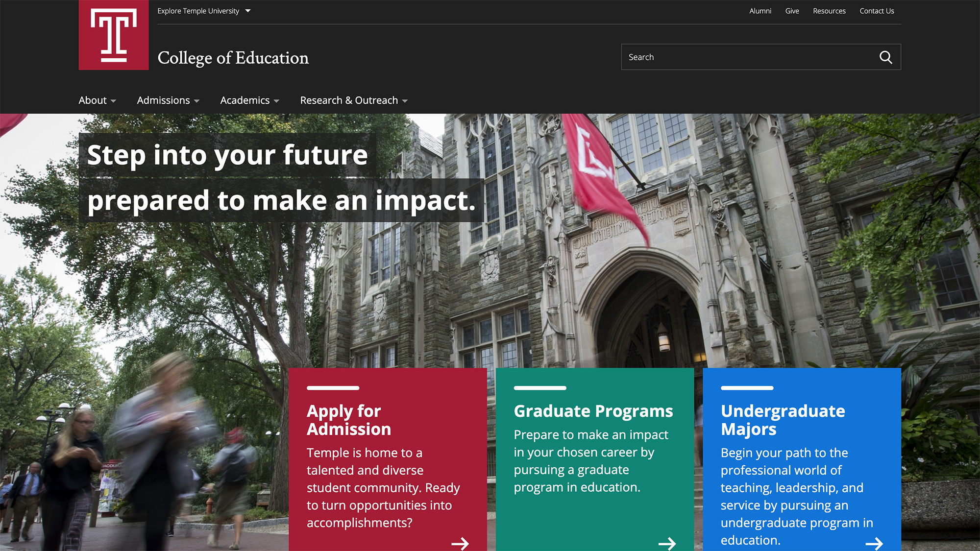Open the Admissions menu
Screen dimensions: 980x551
click(x=168, y=100)
